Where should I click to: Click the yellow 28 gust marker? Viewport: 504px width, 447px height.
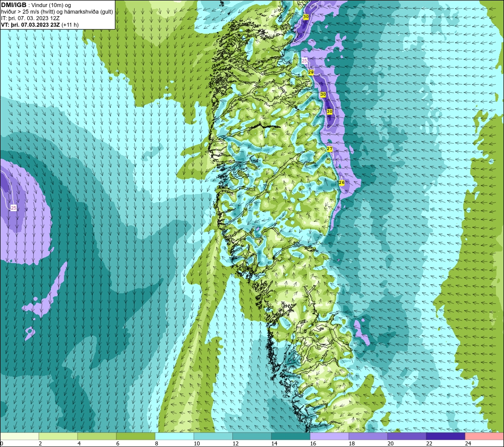click(x=311, y=72)
